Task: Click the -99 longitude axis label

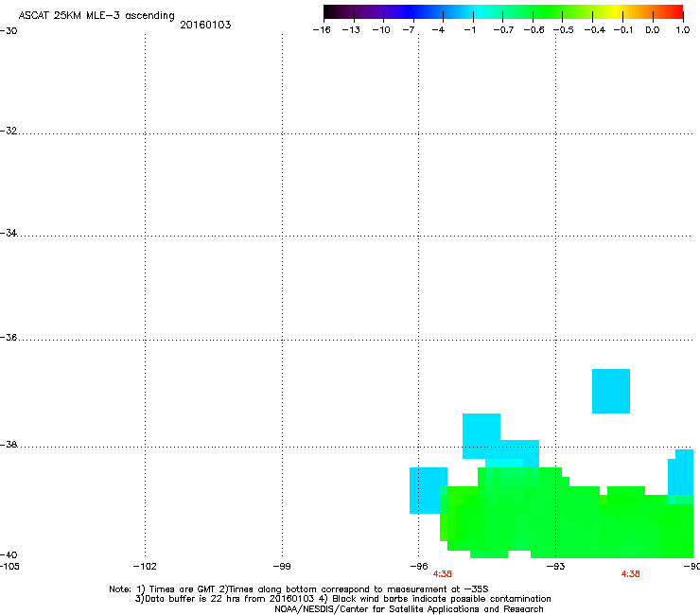Action: [x=282, y=567]
